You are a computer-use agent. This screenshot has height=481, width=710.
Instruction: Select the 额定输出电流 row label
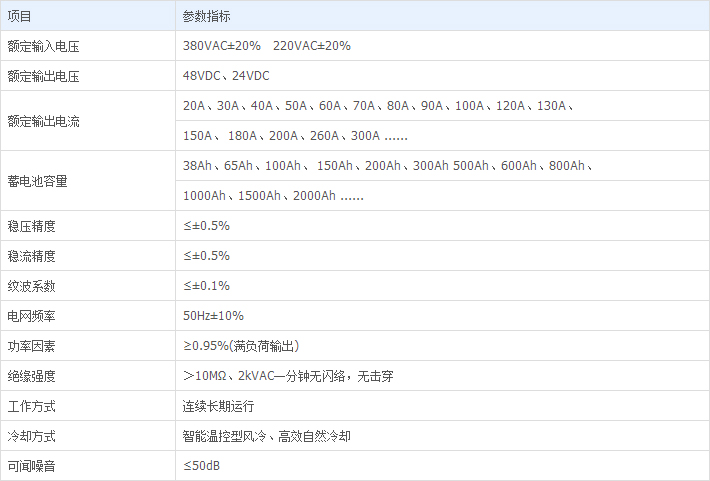click(x=43, y=121)
